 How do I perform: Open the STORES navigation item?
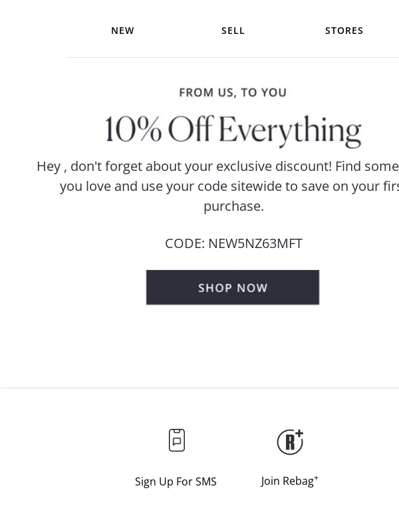point(344,31)
